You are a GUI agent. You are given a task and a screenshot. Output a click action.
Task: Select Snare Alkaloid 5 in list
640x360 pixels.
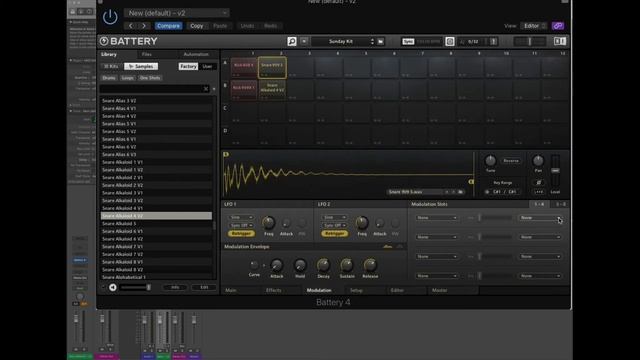pyautogui.click(x=156, y=224)
